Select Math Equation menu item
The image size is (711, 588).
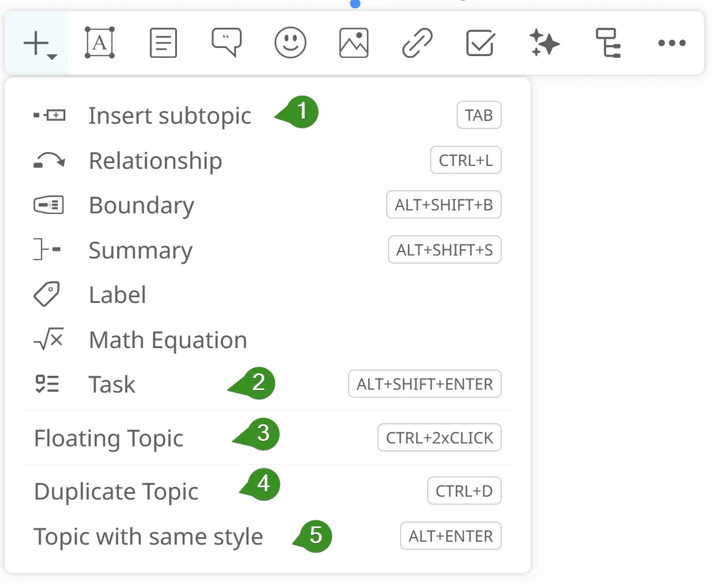(168, 340)
